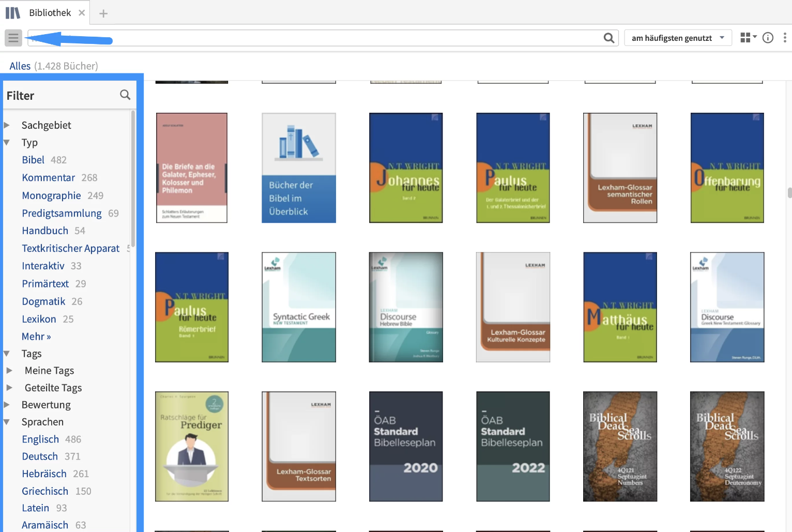Open a new tab with plus

pyautogui.click(x=103, y=13)
